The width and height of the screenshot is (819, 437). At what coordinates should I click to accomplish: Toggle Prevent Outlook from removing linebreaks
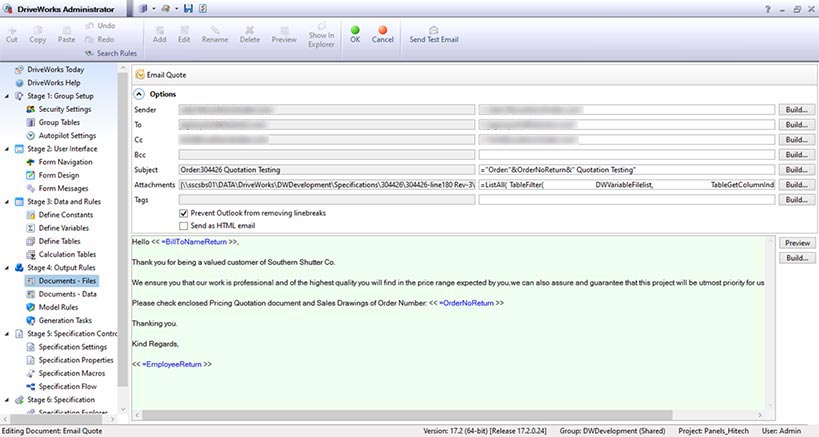(x=183, y=213)
